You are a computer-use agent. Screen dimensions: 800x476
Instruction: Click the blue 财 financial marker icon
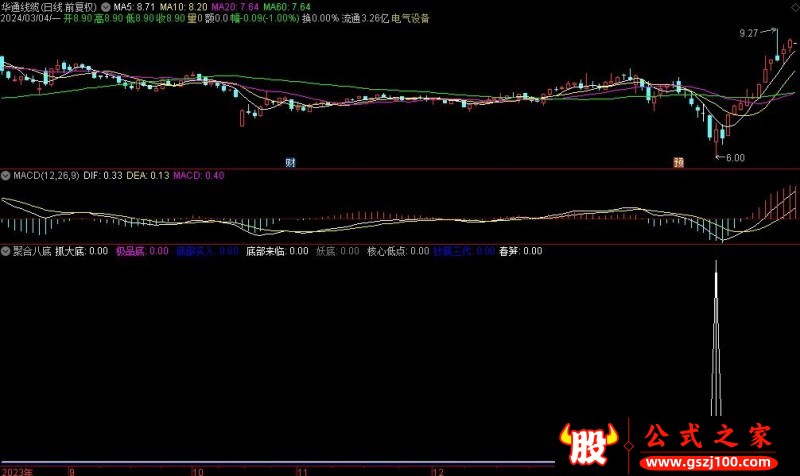(290, 160)
